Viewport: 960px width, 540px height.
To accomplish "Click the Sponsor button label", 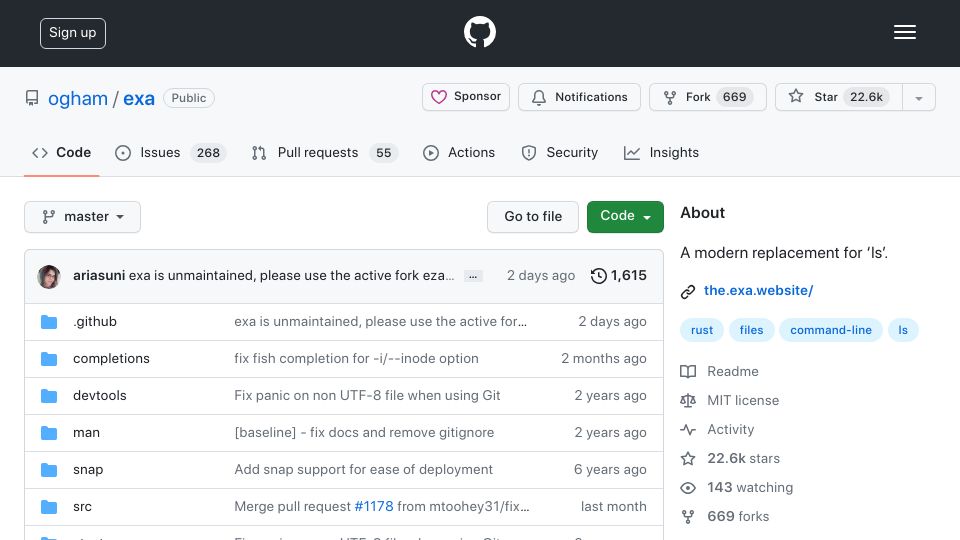I will pyautogui.click(x=478, y=96).
